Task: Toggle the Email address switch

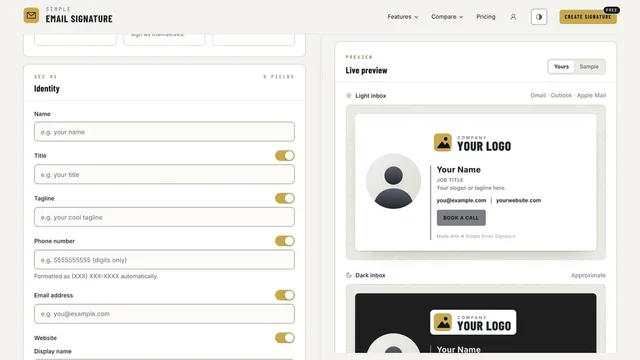Action: point(284,295)
